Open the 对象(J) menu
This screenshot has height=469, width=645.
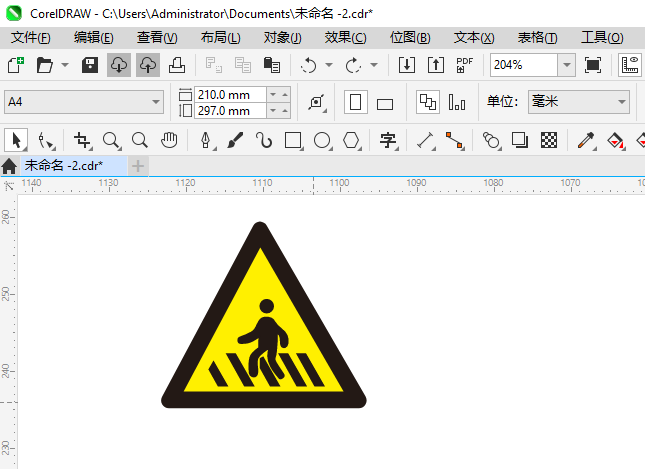point(283,38)
